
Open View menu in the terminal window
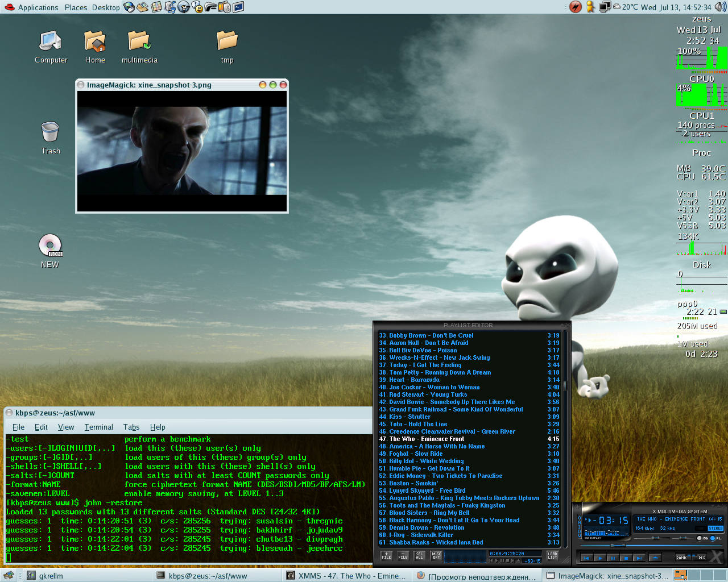(66, 427)
